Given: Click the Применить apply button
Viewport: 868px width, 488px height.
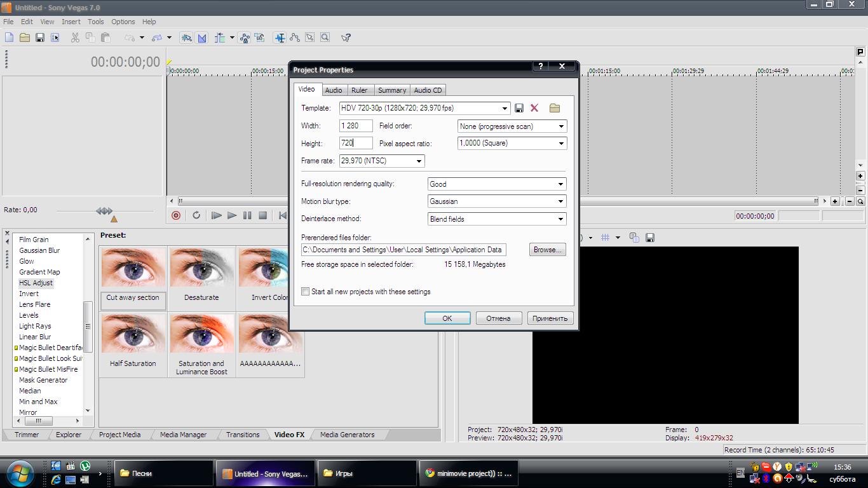Looking at the screenshot, I should pyautogui.click(x=550, y=318).
